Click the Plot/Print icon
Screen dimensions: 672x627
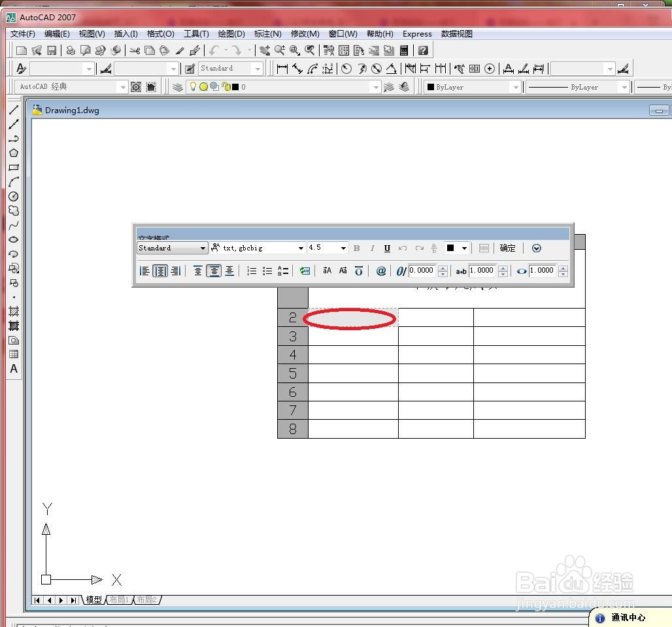pyautogui.click(x=71, y=50)
